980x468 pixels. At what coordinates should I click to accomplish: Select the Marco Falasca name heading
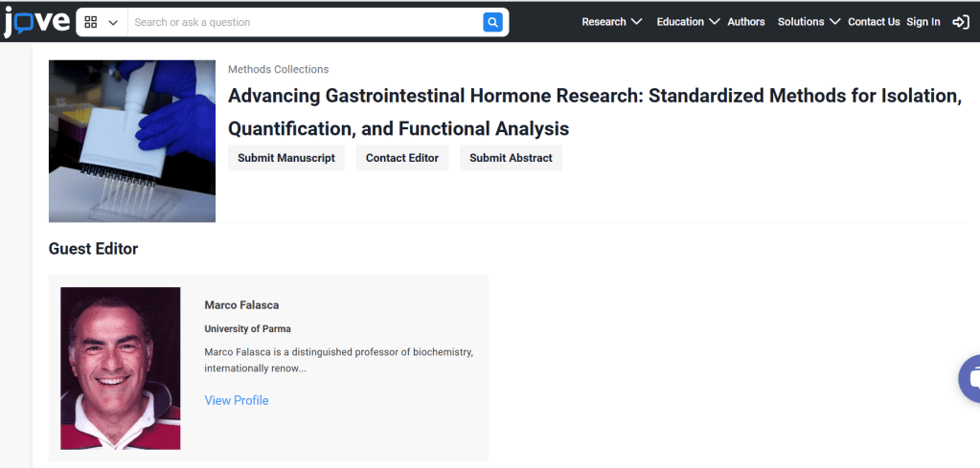pos(241,305)
